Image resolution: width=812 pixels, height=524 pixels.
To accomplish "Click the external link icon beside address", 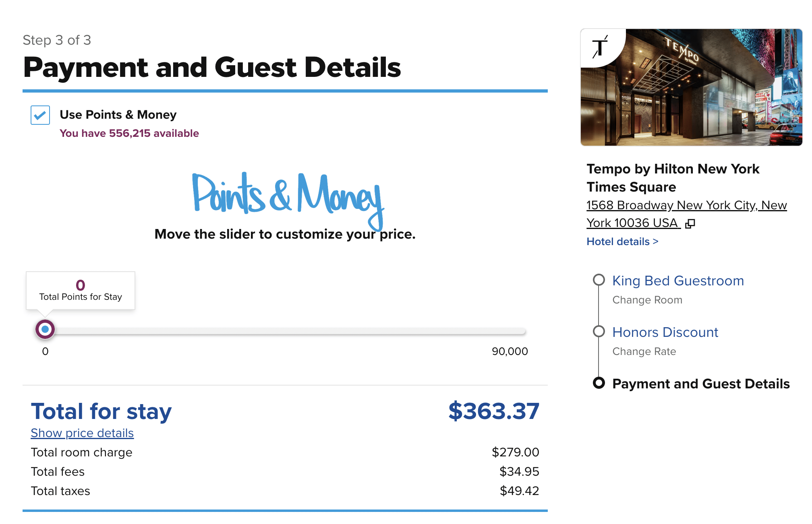I will (690, 224).
